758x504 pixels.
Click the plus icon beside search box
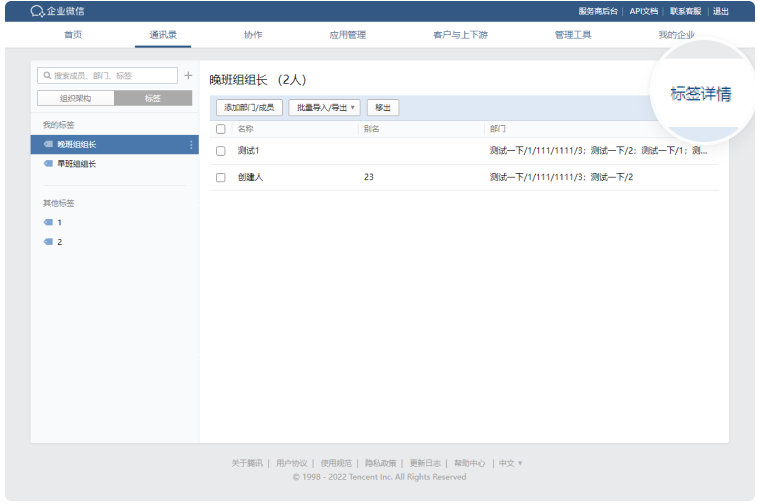[188, 75]
